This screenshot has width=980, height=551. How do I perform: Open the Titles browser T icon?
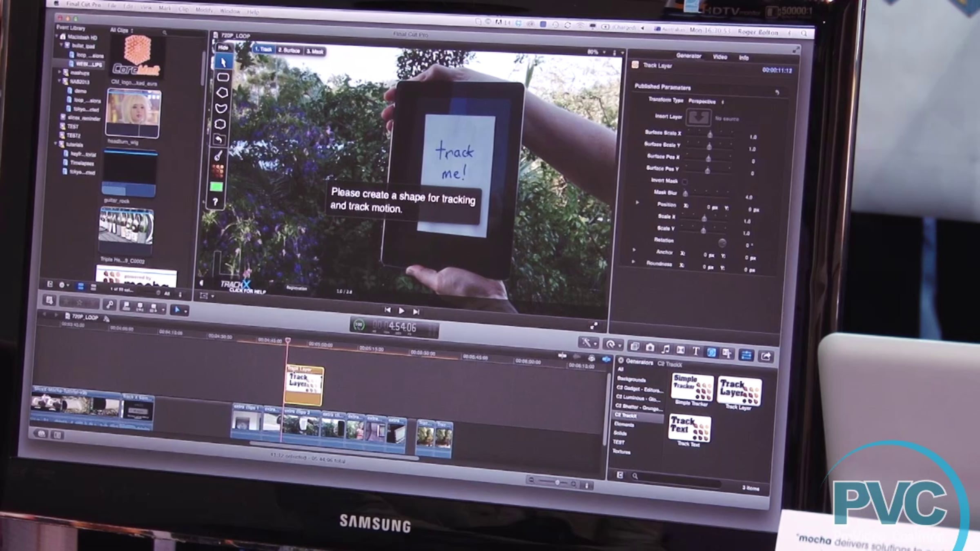click(696, 351)
